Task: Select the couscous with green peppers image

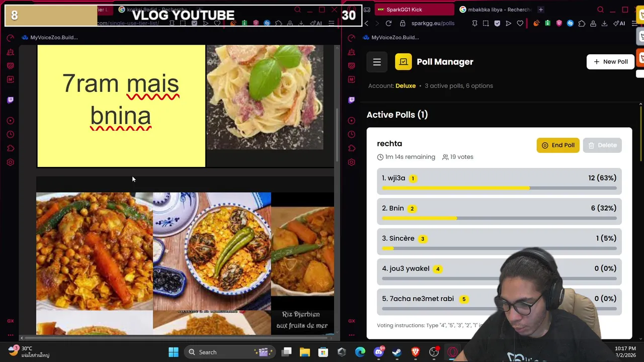Action: pos(212,251)
